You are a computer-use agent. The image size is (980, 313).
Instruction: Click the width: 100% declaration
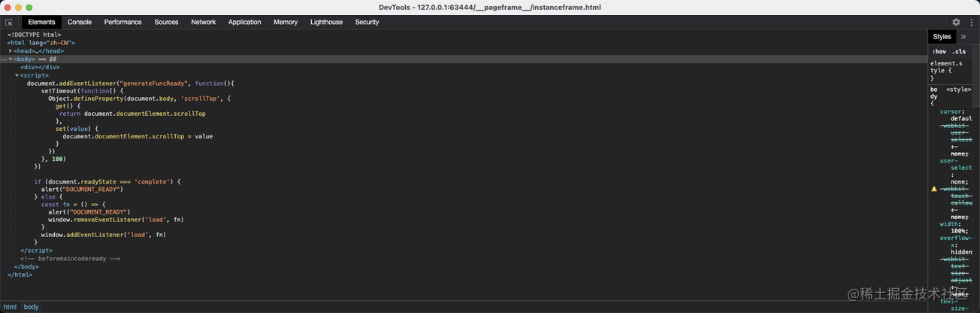954,227
